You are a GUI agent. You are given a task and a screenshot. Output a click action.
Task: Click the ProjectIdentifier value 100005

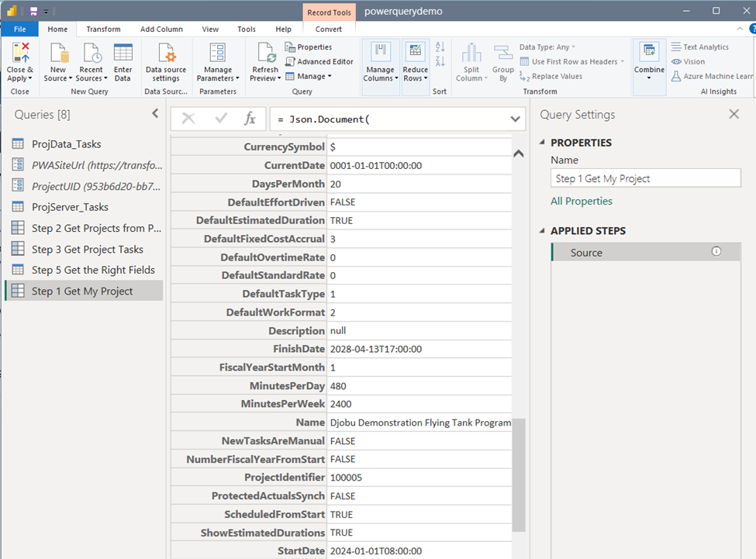346,478
